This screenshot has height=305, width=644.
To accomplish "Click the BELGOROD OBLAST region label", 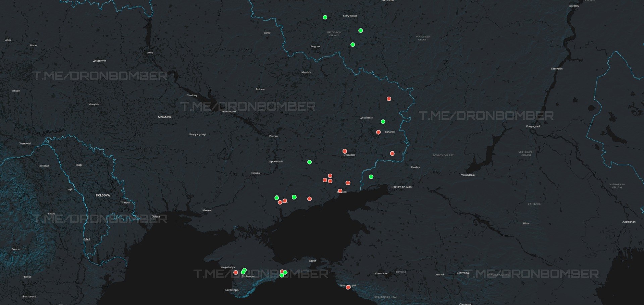I will [x=334, y=34].
